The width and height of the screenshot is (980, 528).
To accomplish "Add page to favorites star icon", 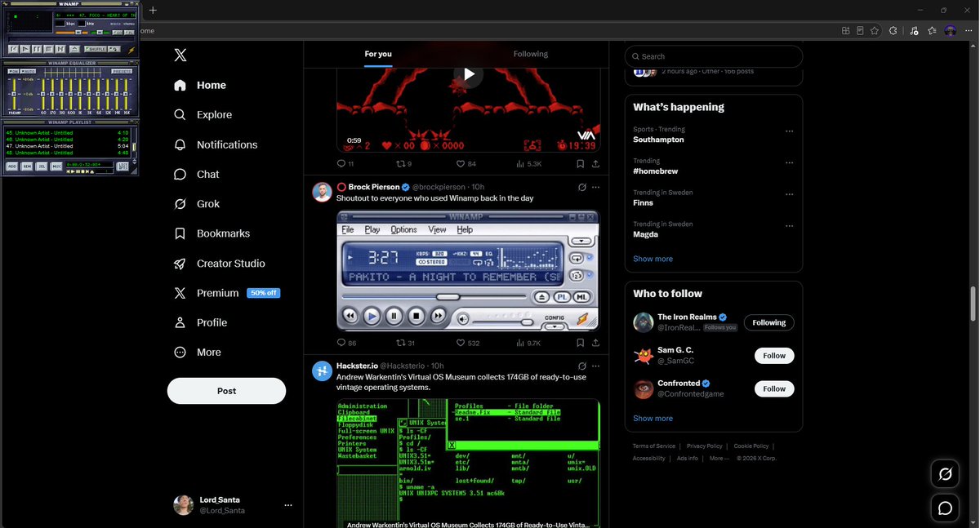I will pos(875,31).
